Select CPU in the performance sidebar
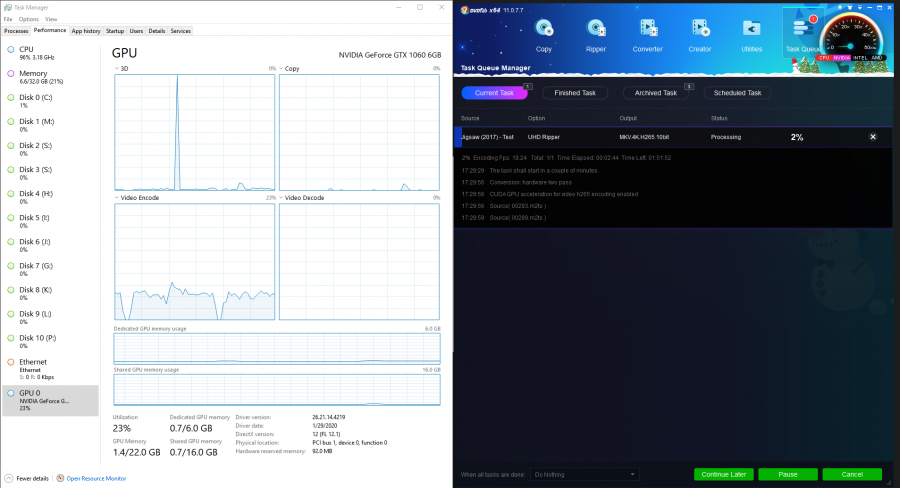The image size is (900, 488). point(51,53)
